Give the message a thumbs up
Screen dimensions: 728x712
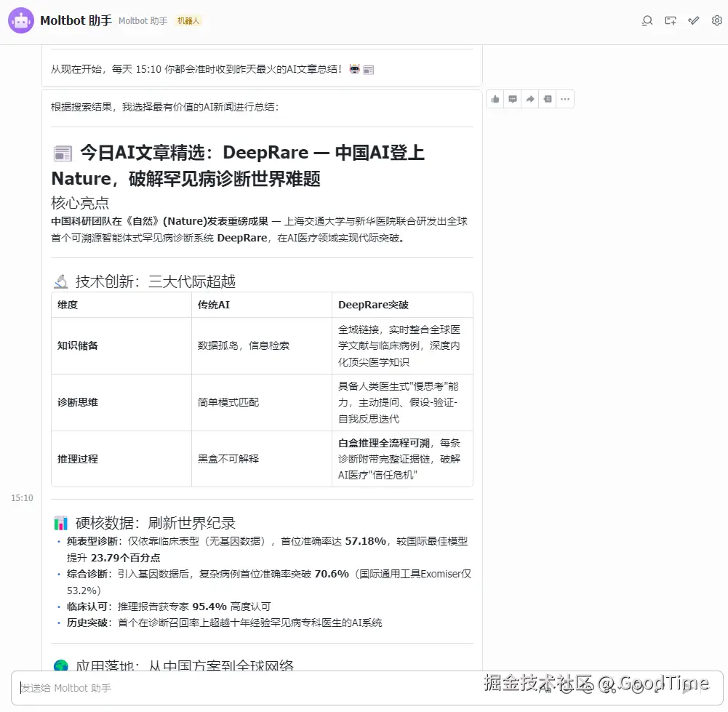495,99
